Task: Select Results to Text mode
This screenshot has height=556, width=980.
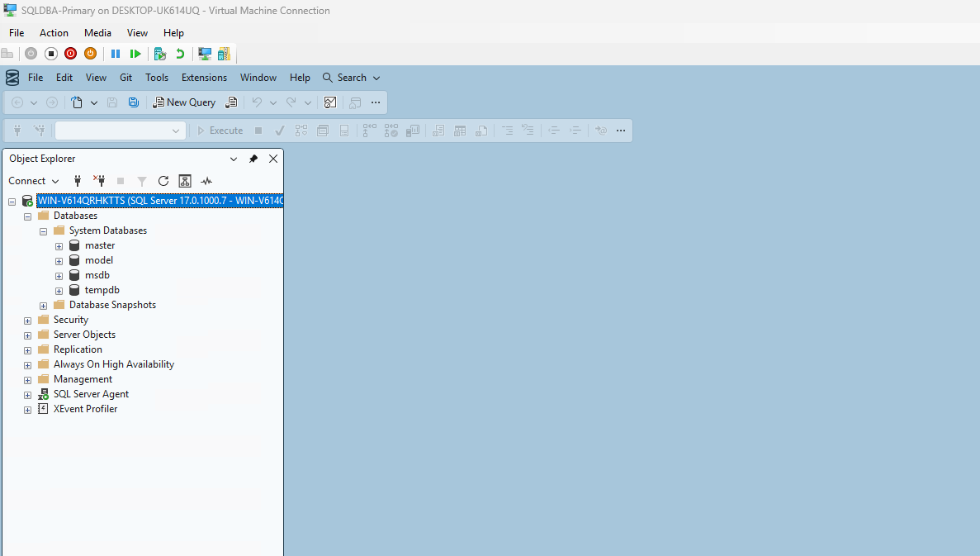Action: coord(438,131)
